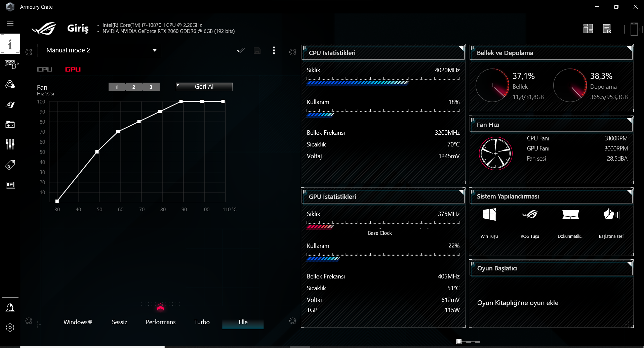Image resolution: width=644 pixels, height=348 pixels.
Task: Click Oyun Kitaplığı'ne oyun ekle
Action: 518,303
